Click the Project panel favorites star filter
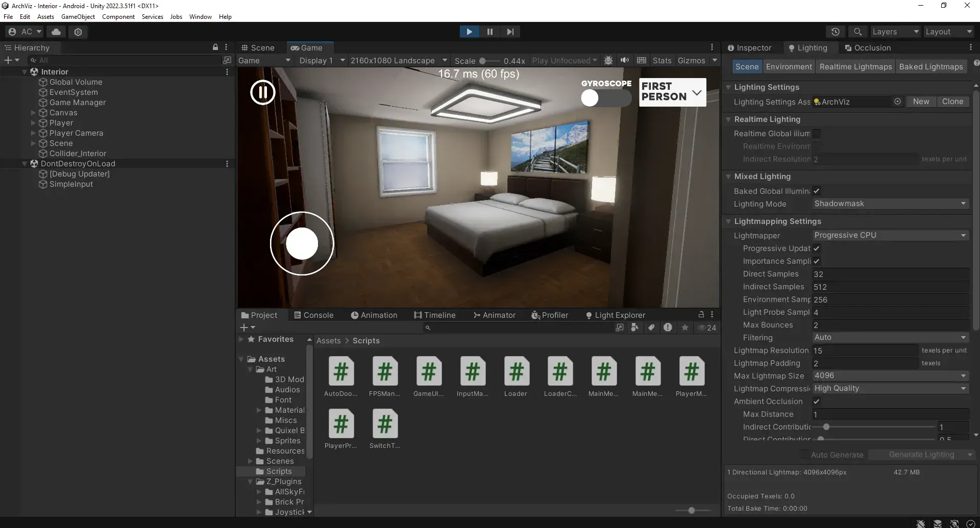This screenshot has width=980, height=528. pyautogui.click(x=685, y=328)
